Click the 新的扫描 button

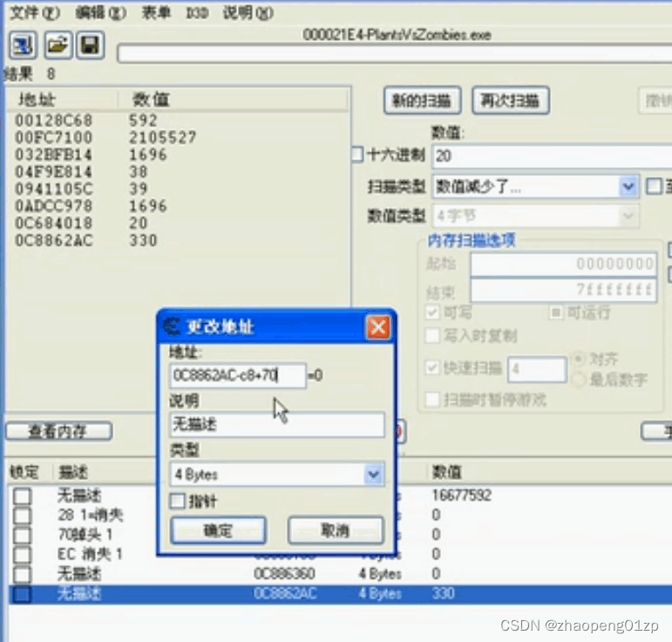tap(422, 101)
